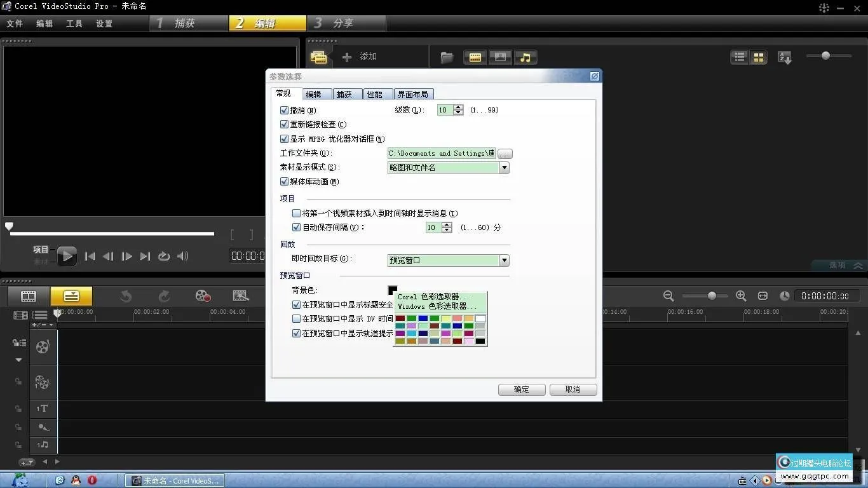Image resolution: width=868 pixels, height=488 pixels.
Task: Disable the 撤消 checkbox
Action: 284,110
